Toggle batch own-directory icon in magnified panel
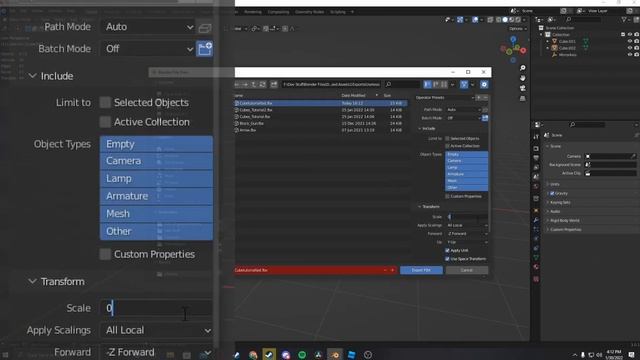Image resolution: width=640 pixels, height=360 pixels. coord(204,49)
